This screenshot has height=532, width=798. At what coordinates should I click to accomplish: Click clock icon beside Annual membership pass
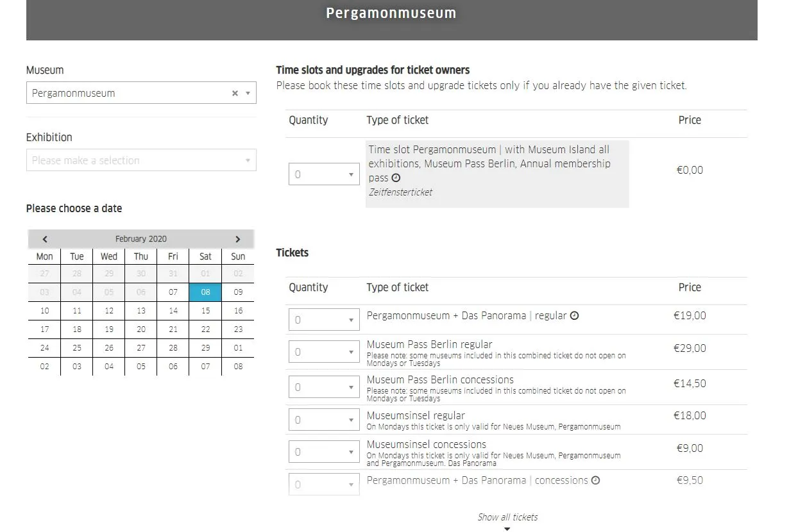point(396,178)
